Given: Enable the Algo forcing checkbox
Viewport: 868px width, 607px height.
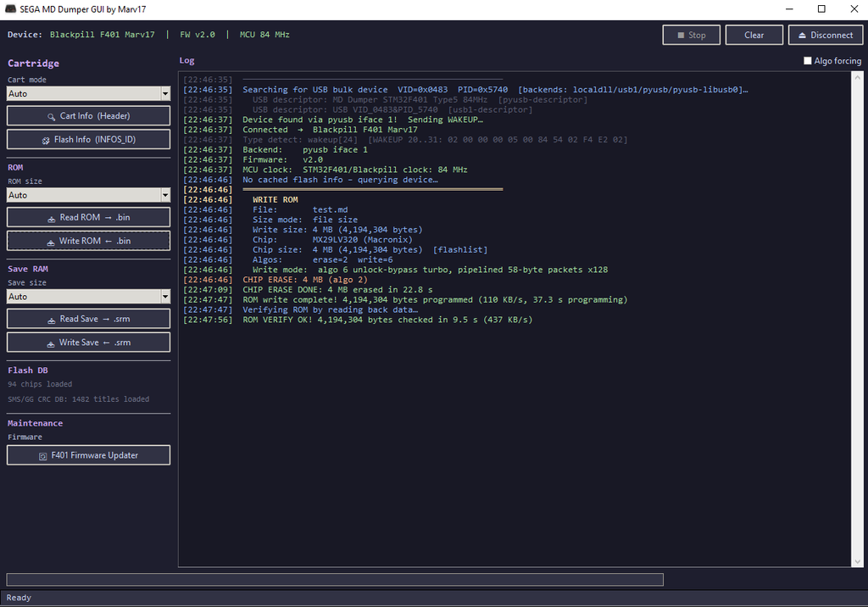Looking at the screenshot, I should pyautogui.click(x=807, y=61).
